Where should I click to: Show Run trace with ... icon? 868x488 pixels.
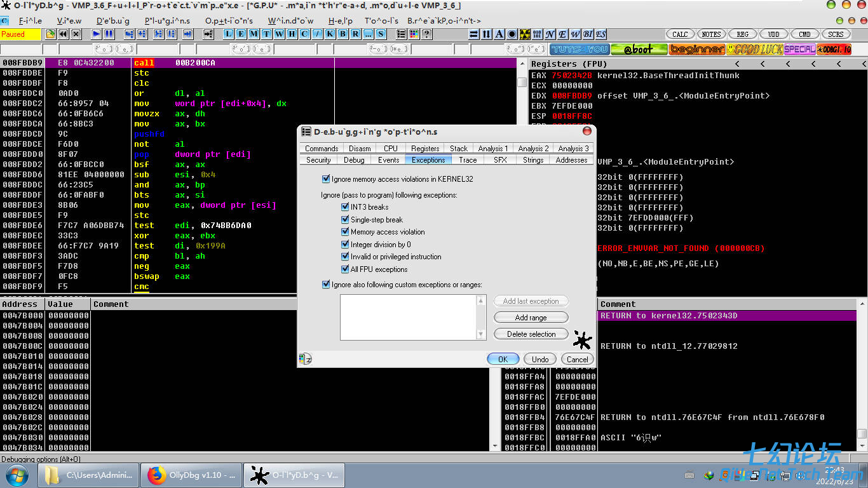pyautogui.click(x=369, y=34)
